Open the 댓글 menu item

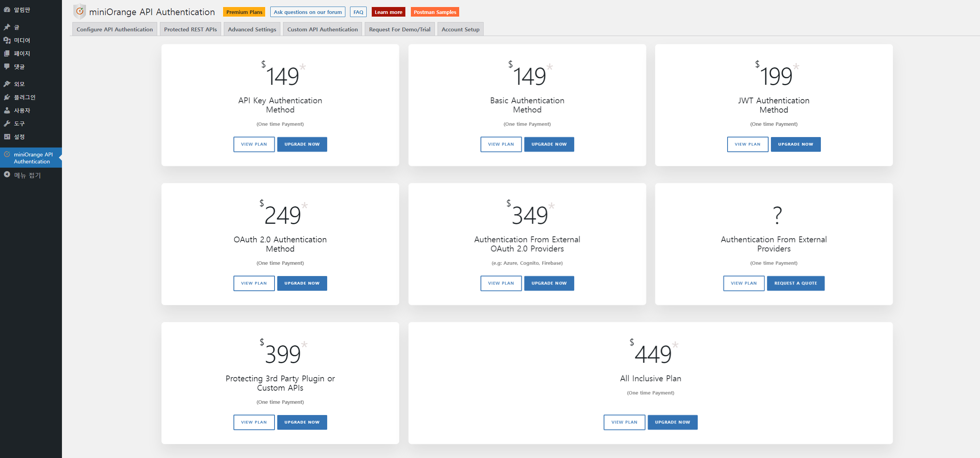31,67
